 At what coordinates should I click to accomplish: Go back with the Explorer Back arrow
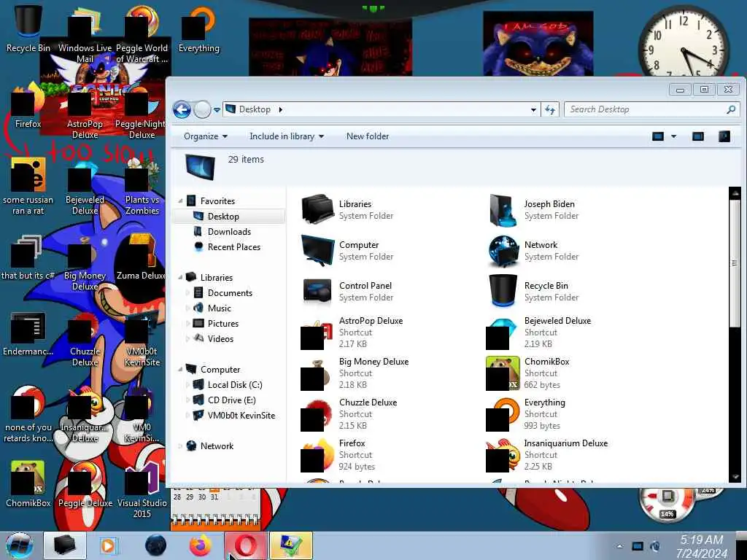point(182,109)
